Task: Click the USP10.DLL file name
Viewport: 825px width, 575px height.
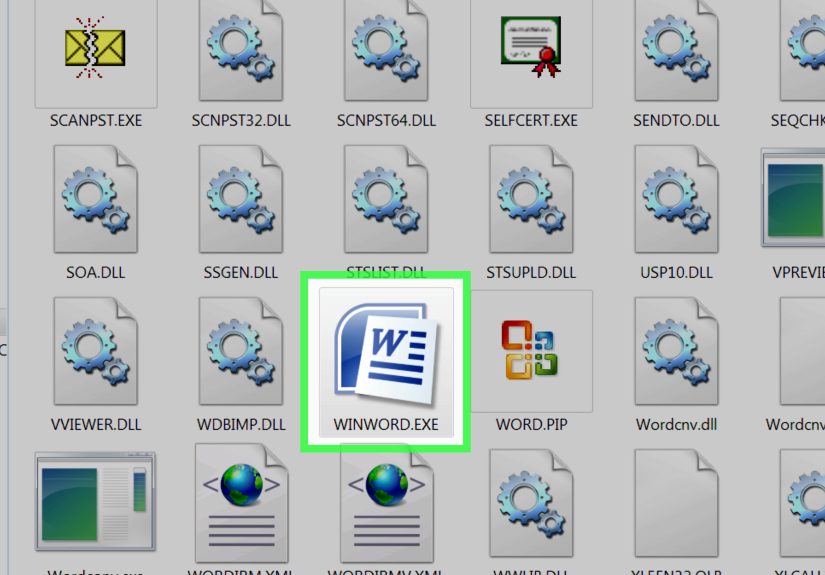Action: tap(677, 273)
